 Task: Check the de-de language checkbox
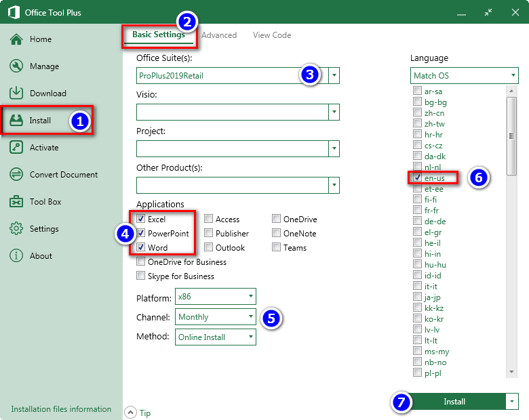click(417, 220)
